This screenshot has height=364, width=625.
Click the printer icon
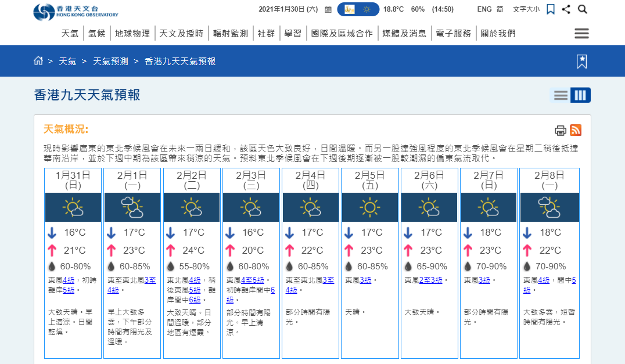click(x=560, y=130)
